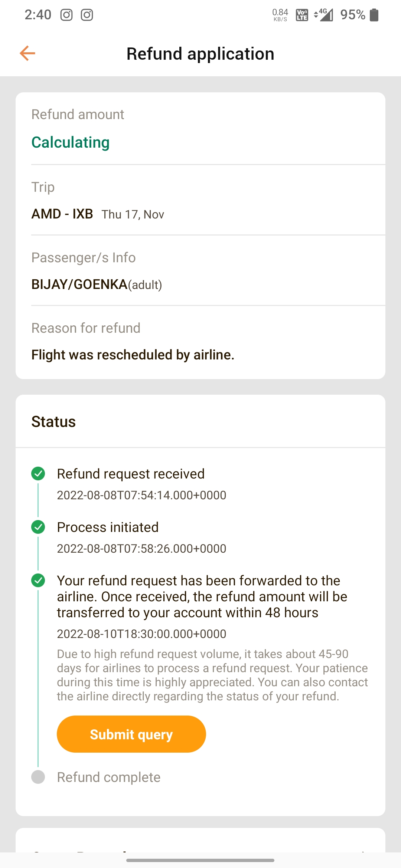The width and height of the screenshot is (401, 868).
Task: Tap the Refund application page title
Action: pos(200,54)
